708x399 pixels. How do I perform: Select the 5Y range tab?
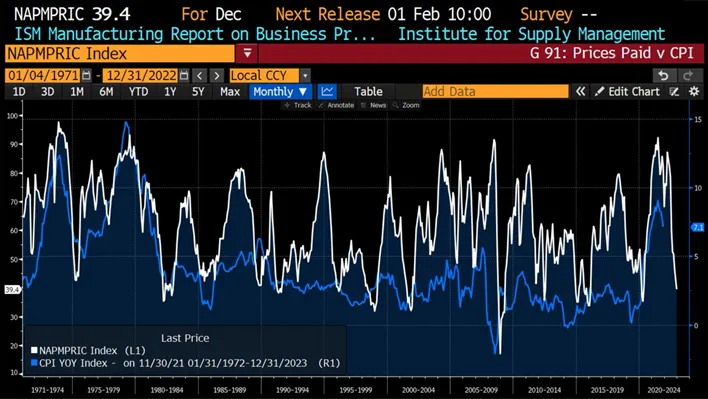(x=198, y=92)
